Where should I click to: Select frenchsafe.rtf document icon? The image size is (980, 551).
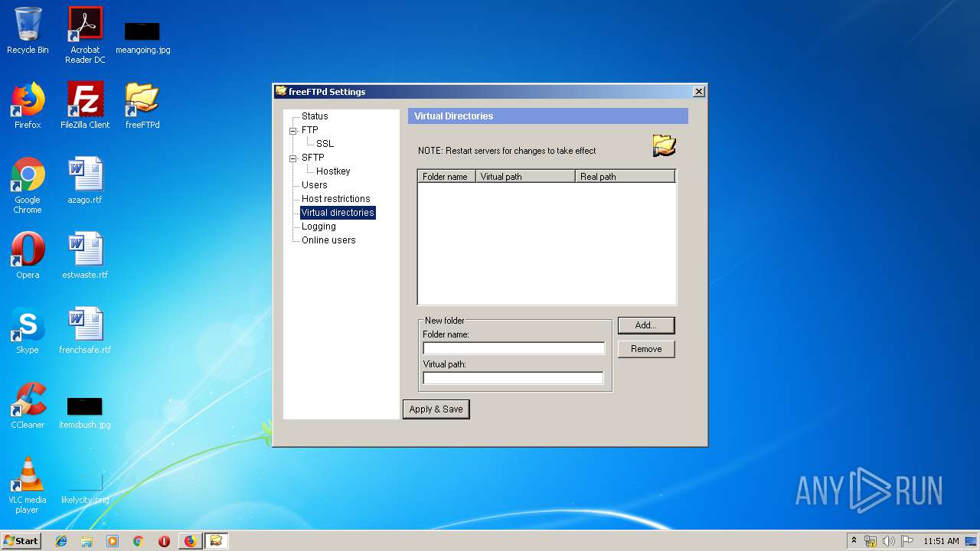coord(85,330)
